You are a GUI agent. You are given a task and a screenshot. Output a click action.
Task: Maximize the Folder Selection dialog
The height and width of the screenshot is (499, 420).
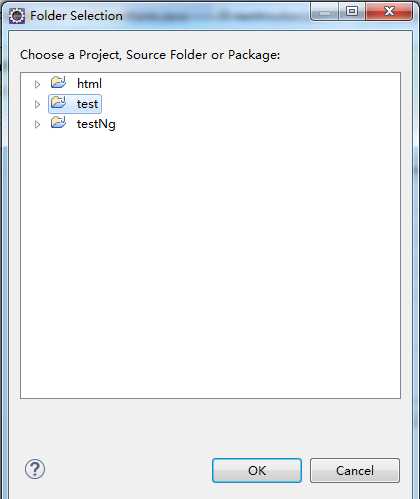click(x=352, y=12)
